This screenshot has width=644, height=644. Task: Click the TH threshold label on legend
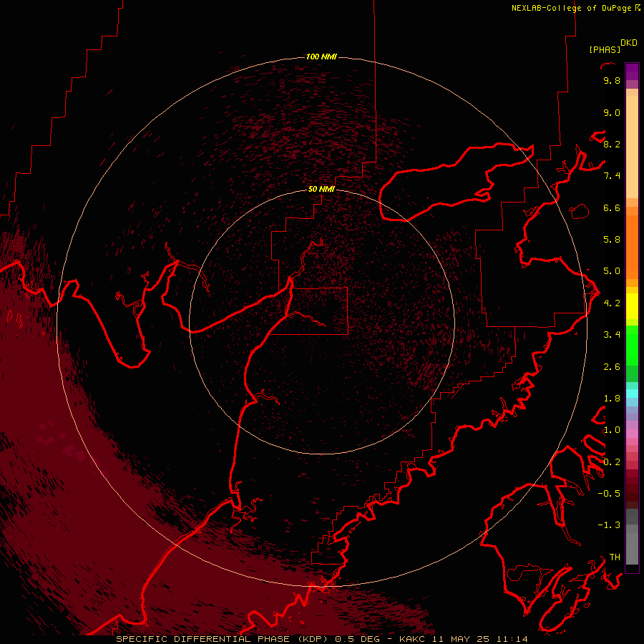pos(615,557)
